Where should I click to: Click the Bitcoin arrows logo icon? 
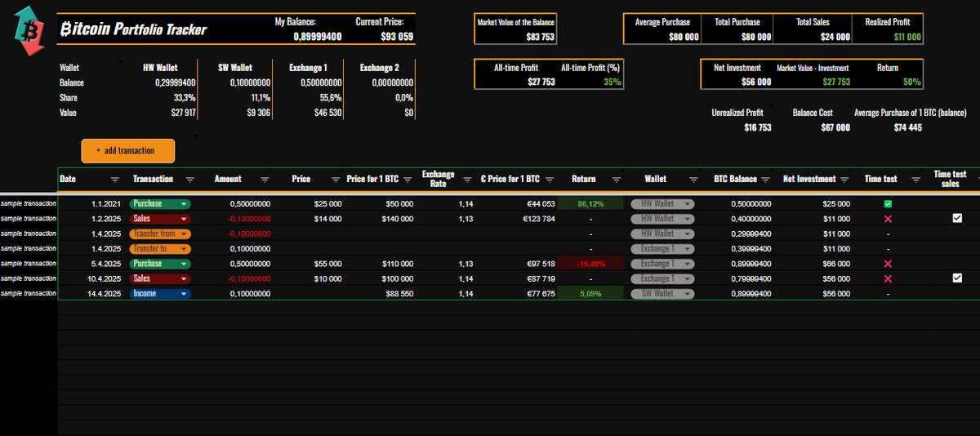(29, 30)
